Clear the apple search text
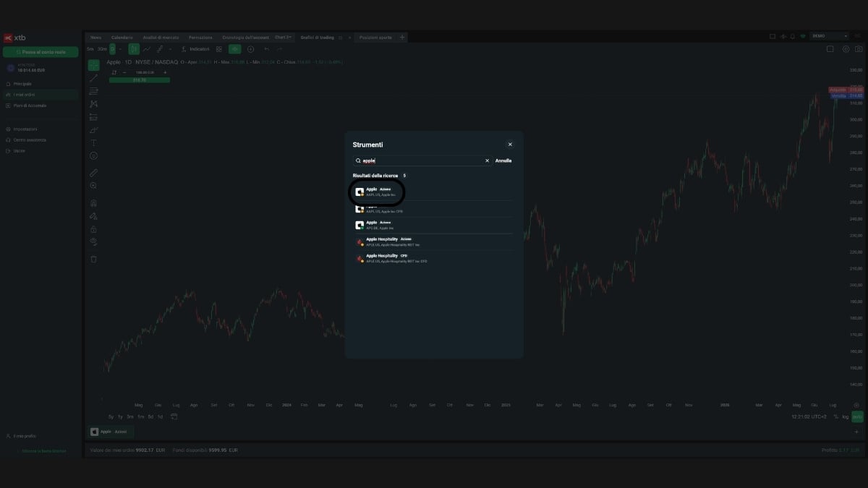Screen dimensions: 868x488 click(x=487, y=160)
